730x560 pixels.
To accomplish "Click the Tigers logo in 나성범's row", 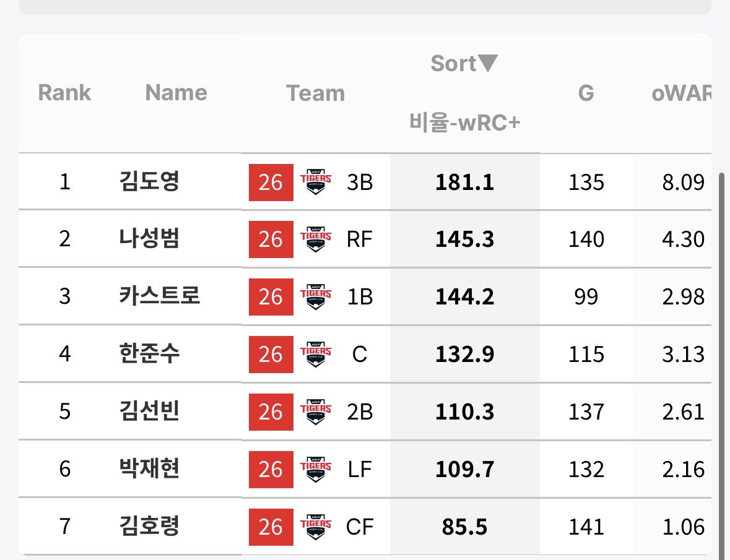I will (x=315, y=239).
